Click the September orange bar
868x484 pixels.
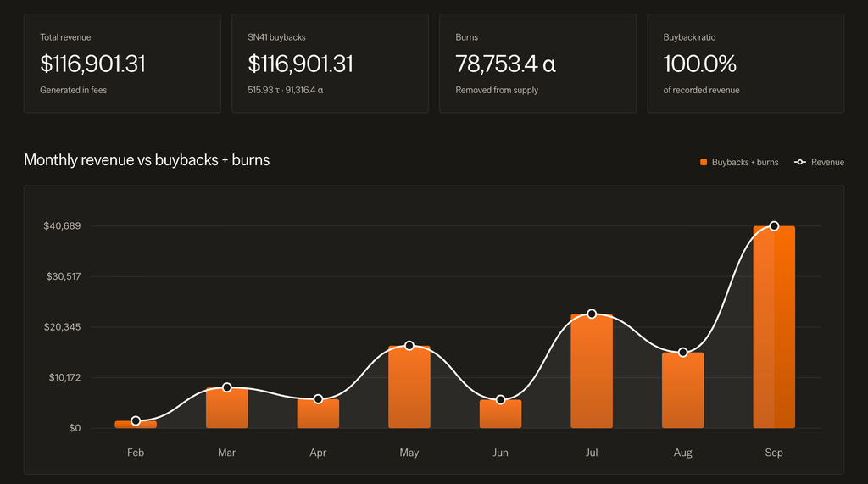[774, 326]
